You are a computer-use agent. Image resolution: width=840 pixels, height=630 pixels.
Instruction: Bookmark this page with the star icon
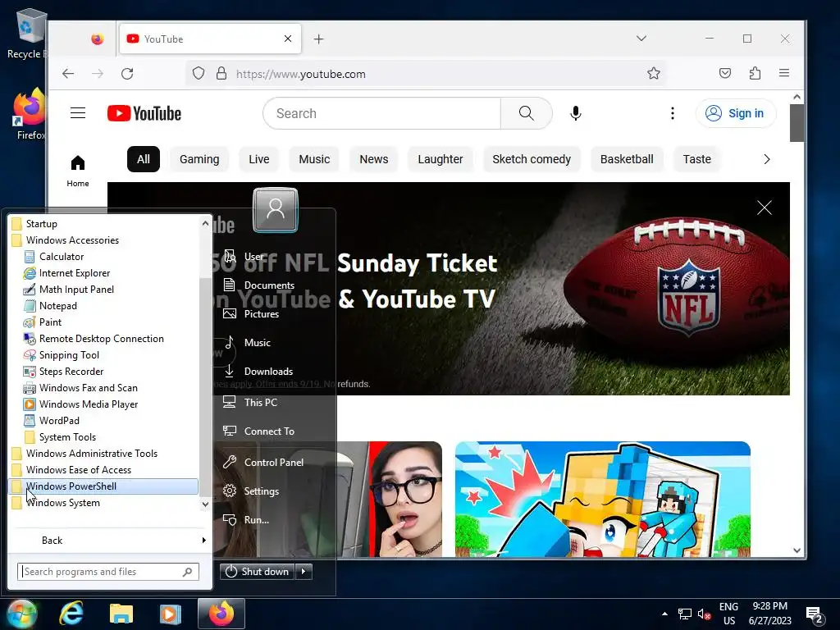[654, 73]
